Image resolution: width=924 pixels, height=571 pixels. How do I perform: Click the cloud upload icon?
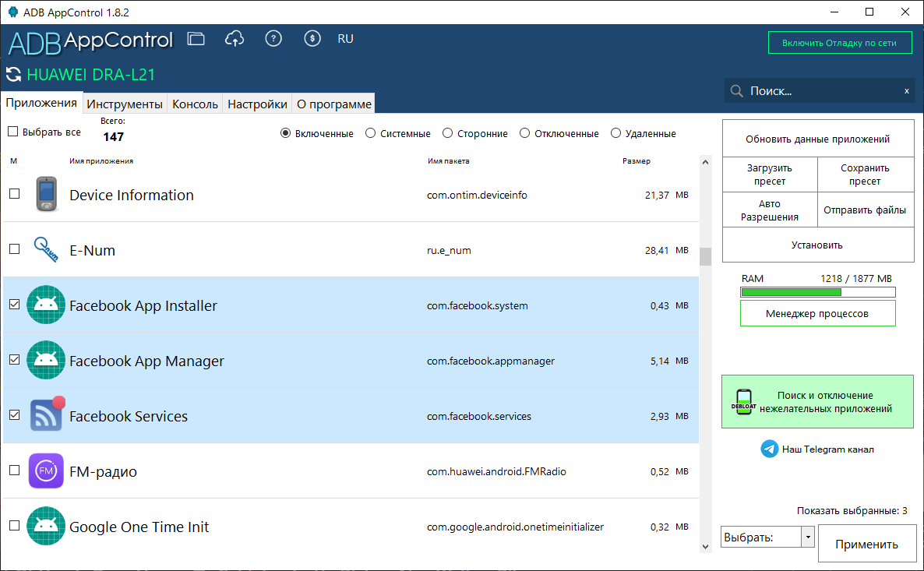pos(235,39)
